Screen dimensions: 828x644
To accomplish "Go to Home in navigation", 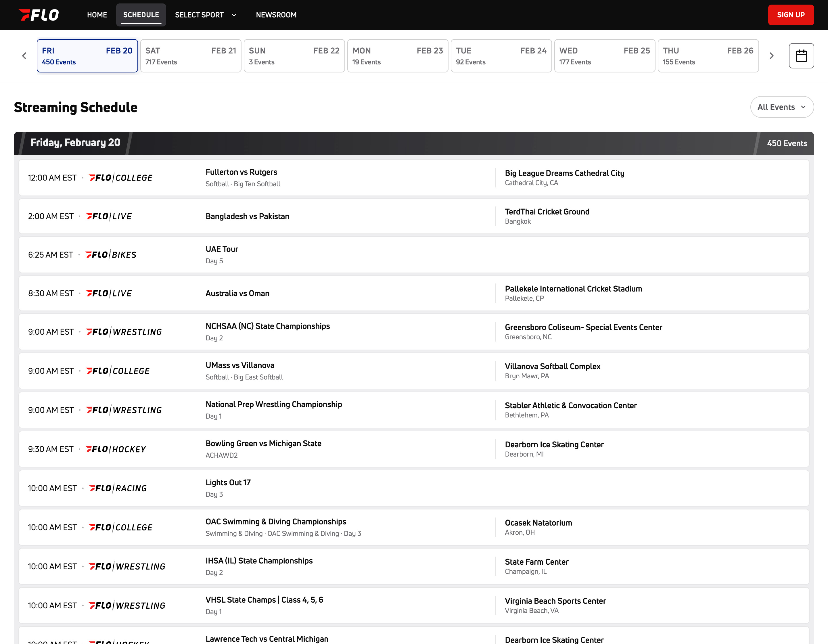I will (x=97, y=15).
